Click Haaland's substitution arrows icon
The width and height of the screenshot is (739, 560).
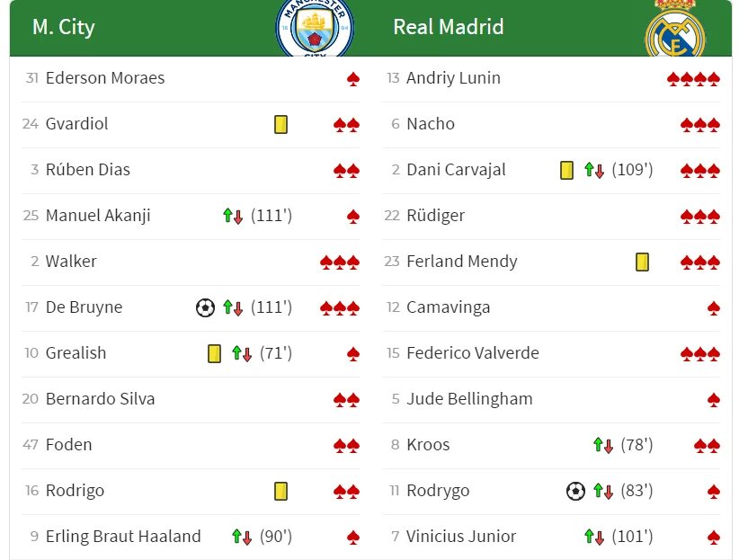coord(242,537)
